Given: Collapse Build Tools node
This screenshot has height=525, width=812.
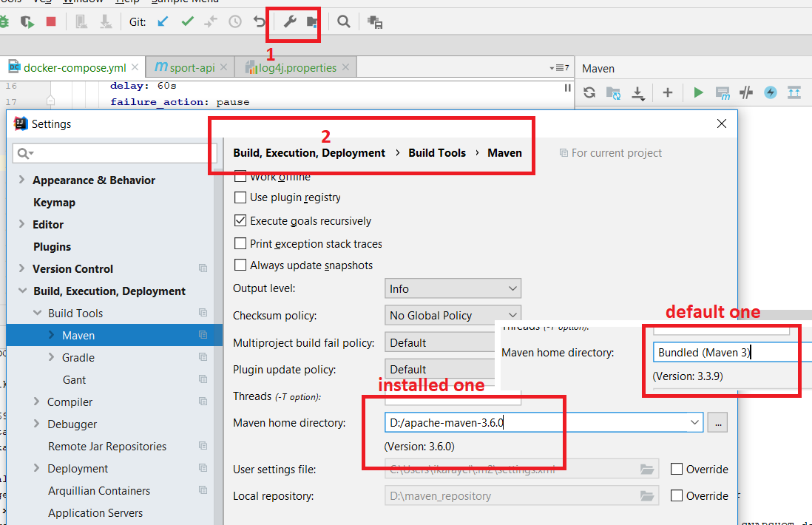Looking at the screenshot, I should click(x=37, y=313).
